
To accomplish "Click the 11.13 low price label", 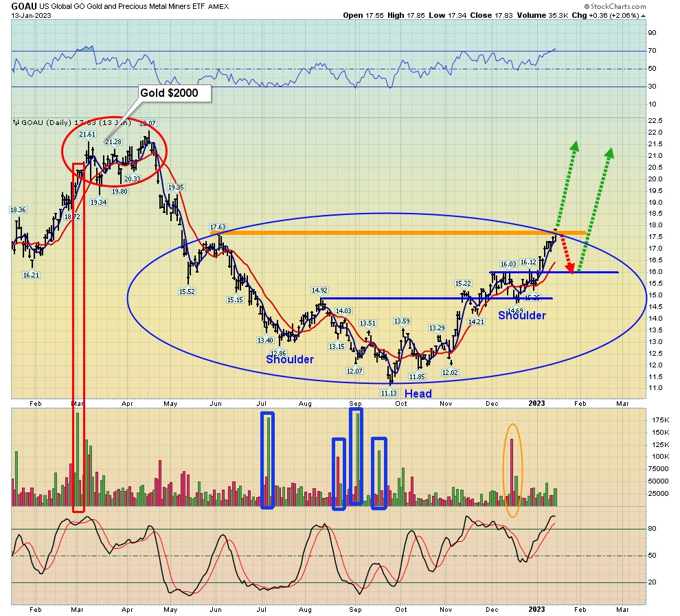I will (389, 393).
